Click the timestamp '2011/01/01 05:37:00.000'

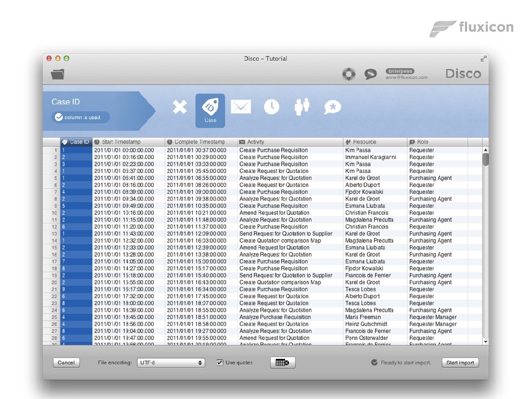[x=124, y=171]
